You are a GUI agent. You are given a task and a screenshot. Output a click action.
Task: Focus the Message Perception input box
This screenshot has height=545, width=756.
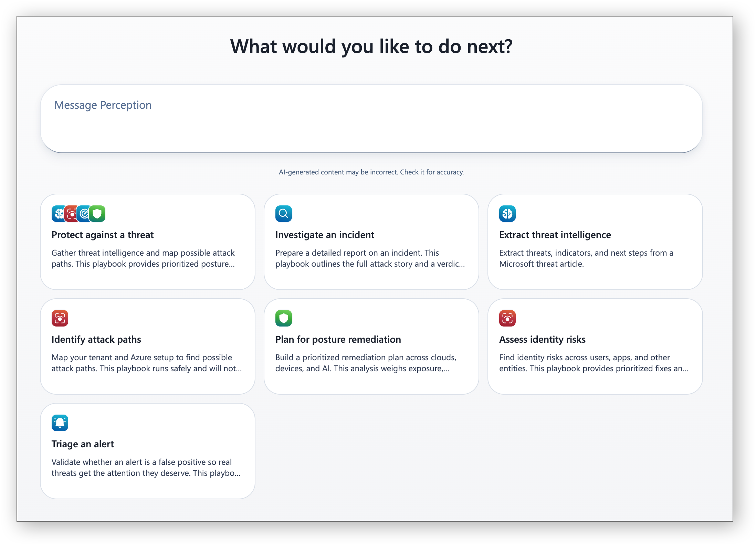point(371,119)
